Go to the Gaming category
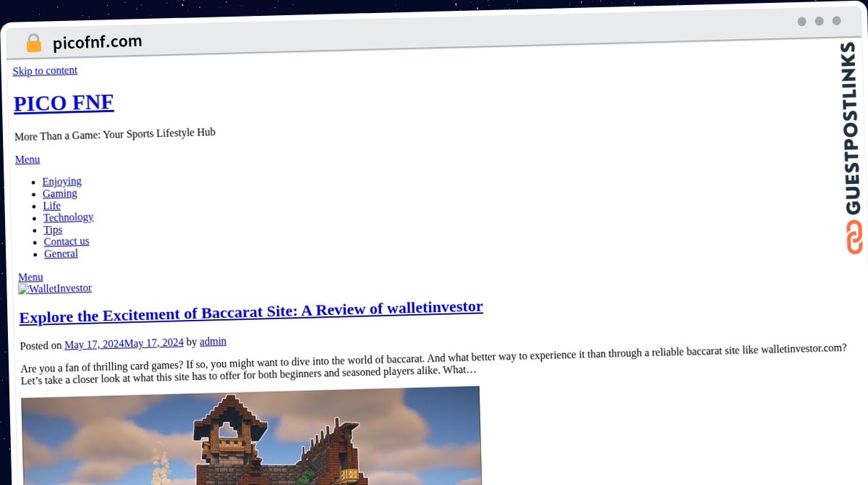Image resolution: width=868 pixels, height=485 pixels. pos(60,193)
